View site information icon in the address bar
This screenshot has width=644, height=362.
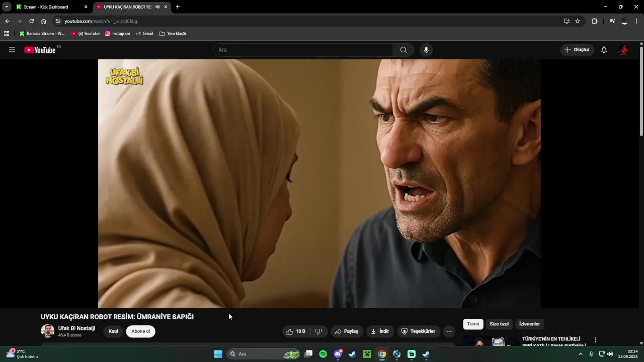[x=58, y=21]
